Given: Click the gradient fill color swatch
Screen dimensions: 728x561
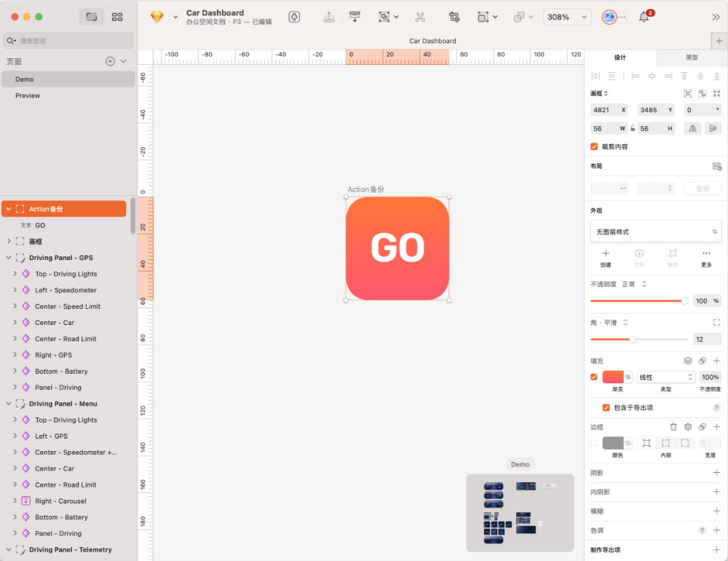Looking at the screenshot, I should (612, 377).
